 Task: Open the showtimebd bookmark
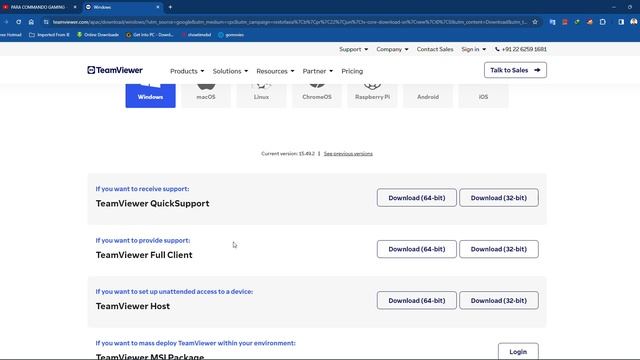pyautogui.click(x=196, y=35)
